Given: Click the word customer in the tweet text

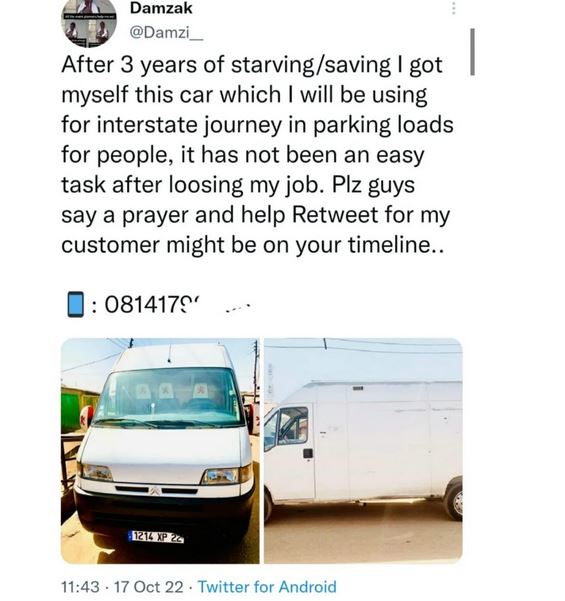Looking at the screenshot, I should click(x=110, y=245).
